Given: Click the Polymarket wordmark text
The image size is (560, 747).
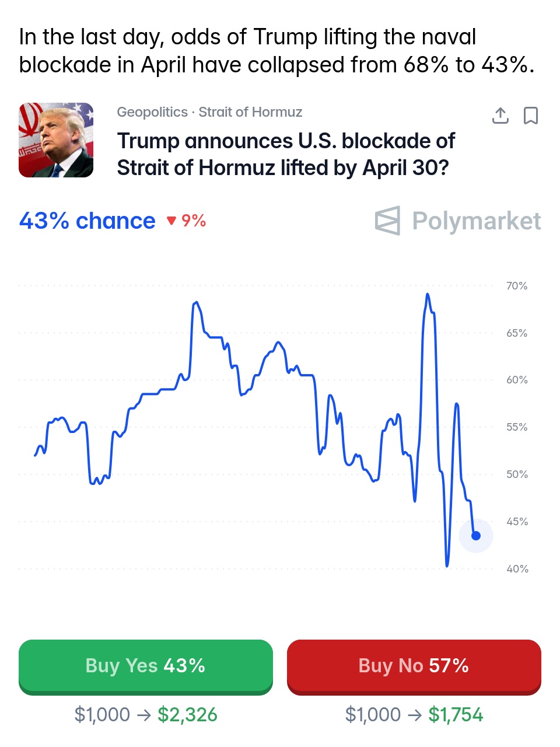Looking at the screenshot, I should (x=476, y=221).
